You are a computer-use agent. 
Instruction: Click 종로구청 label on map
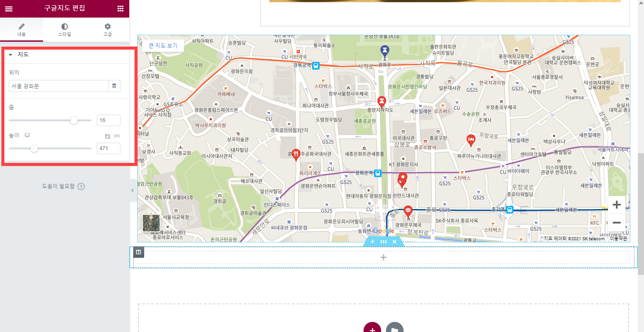tap(438, 138)
